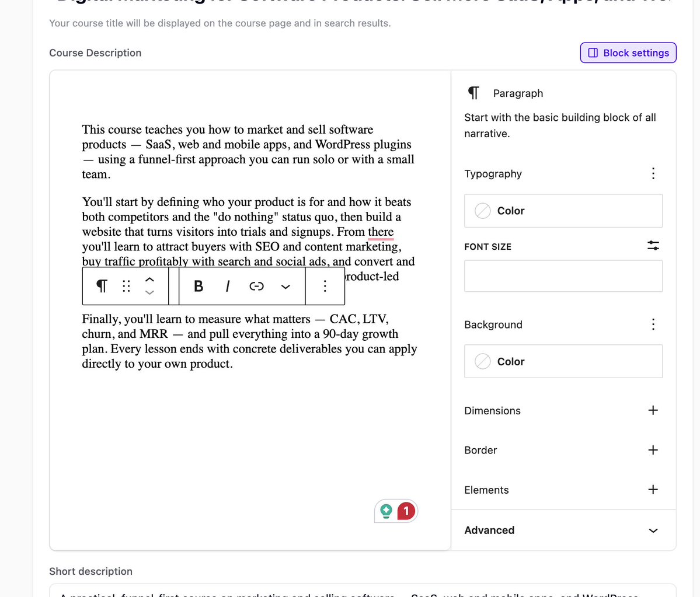Viewport: 700px width, 597px height.
Task: Click the Short description text field
Action: tap(363, 591)
